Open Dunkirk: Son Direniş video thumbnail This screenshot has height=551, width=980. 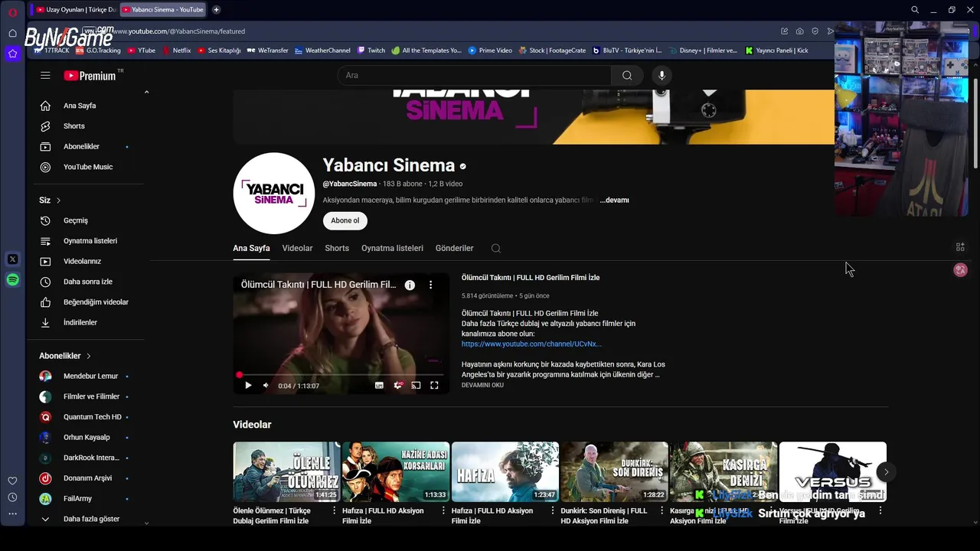tap(614, 471)
